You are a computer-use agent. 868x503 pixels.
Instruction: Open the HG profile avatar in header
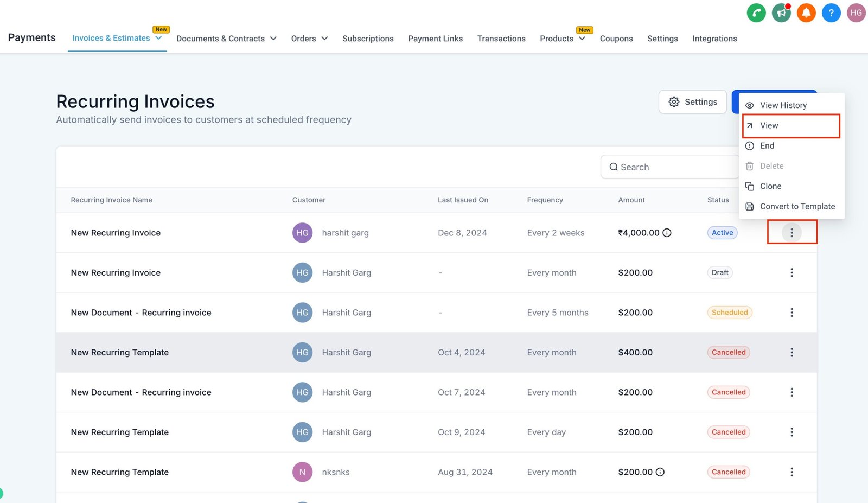pyautogui.click(x=856, y=12)
